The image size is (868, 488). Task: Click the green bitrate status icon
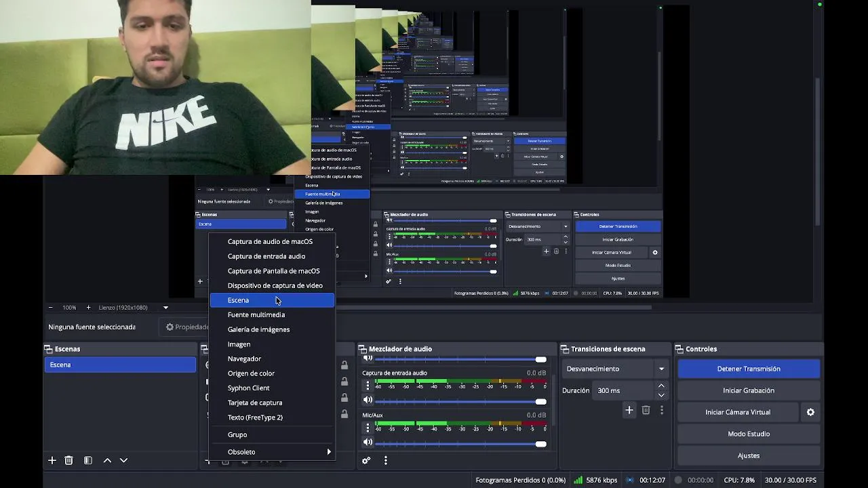578,480
